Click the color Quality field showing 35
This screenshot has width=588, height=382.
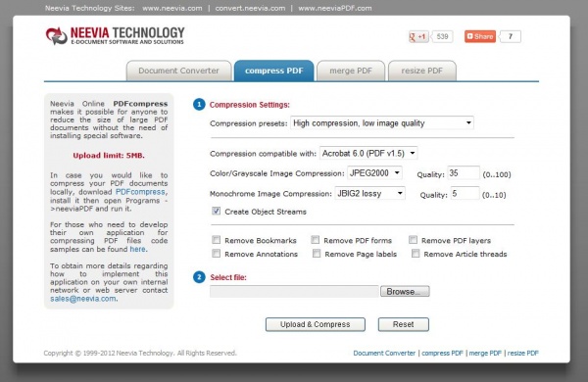coord(464,173)
